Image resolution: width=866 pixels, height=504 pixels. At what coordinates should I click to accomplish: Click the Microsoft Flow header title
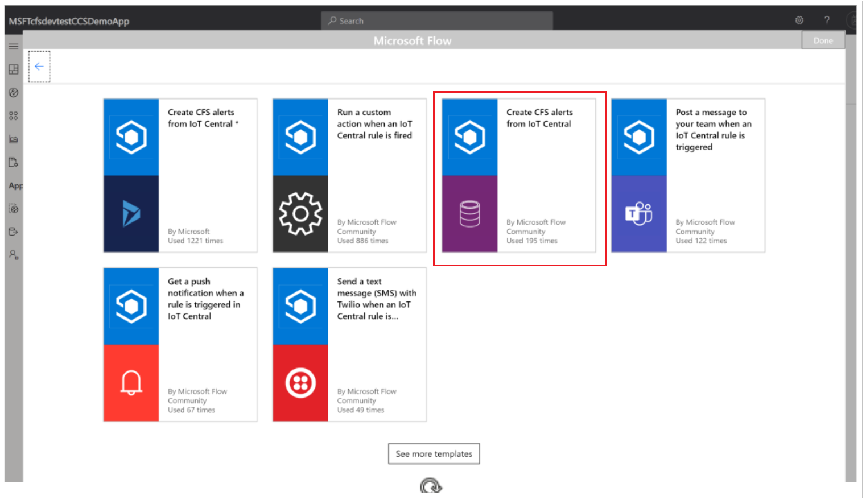click(x=413, y=41)
